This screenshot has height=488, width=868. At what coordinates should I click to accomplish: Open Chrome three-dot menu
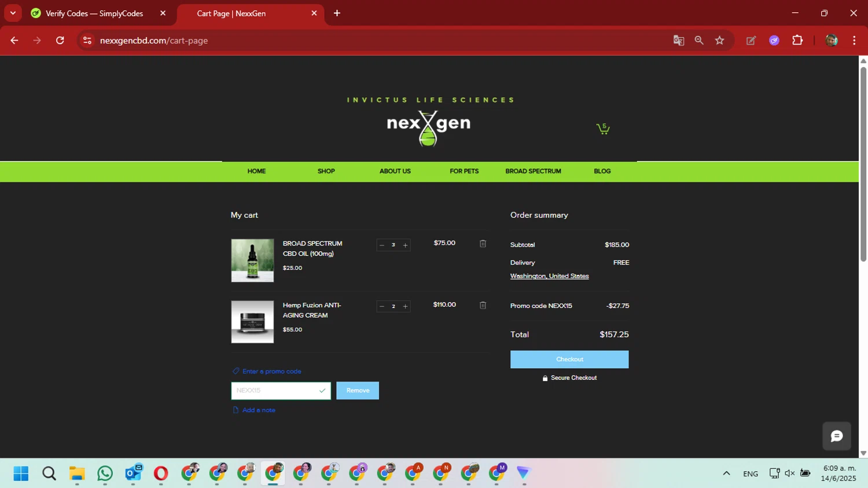(854, 41)
